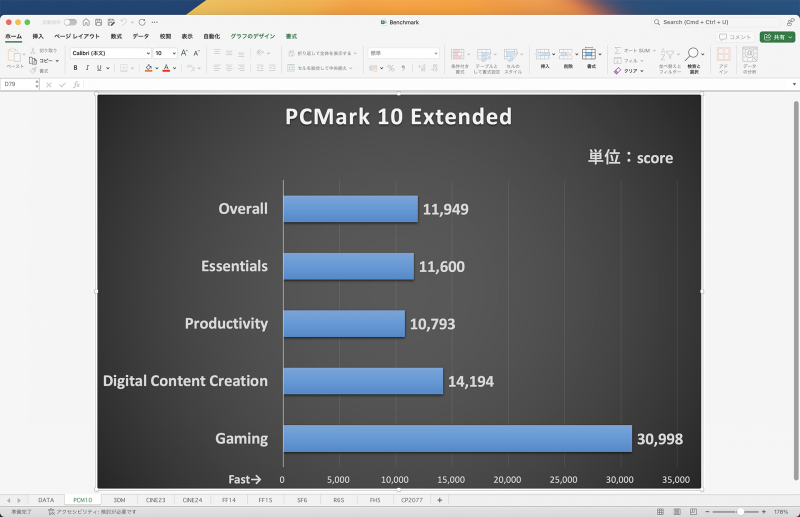Image resolution: width=800 pixels, height=517 pixels.
Task: Click the Delete cells icon
Action: point(565,54)
